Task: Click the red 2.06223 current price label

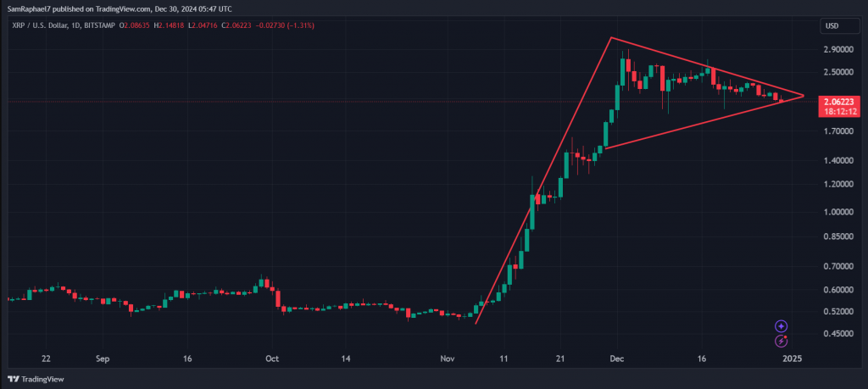Action: tap(839, 101)
